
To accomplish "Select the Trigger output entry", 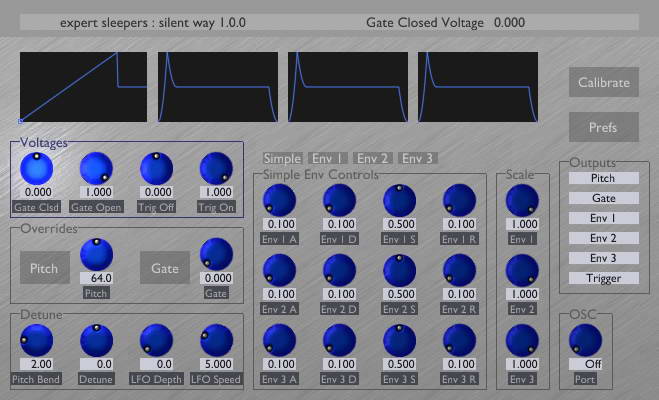I will [x=604, y=278].
